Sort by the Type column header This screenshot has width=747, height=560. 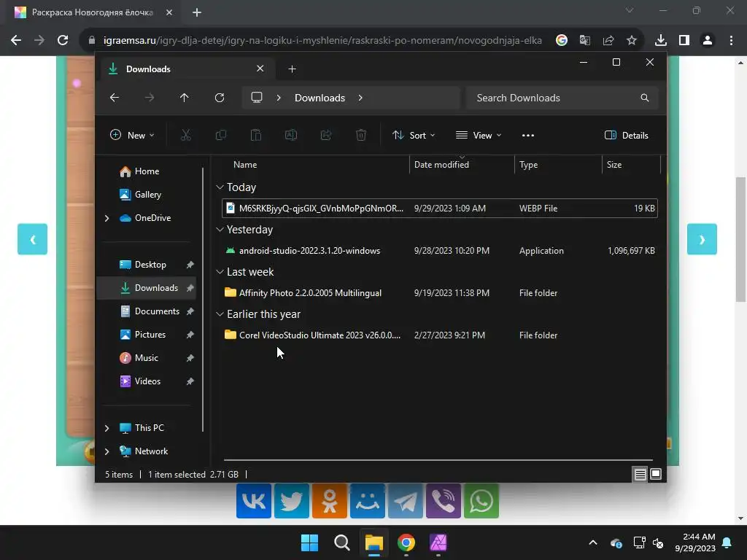[x=528, y=165]
